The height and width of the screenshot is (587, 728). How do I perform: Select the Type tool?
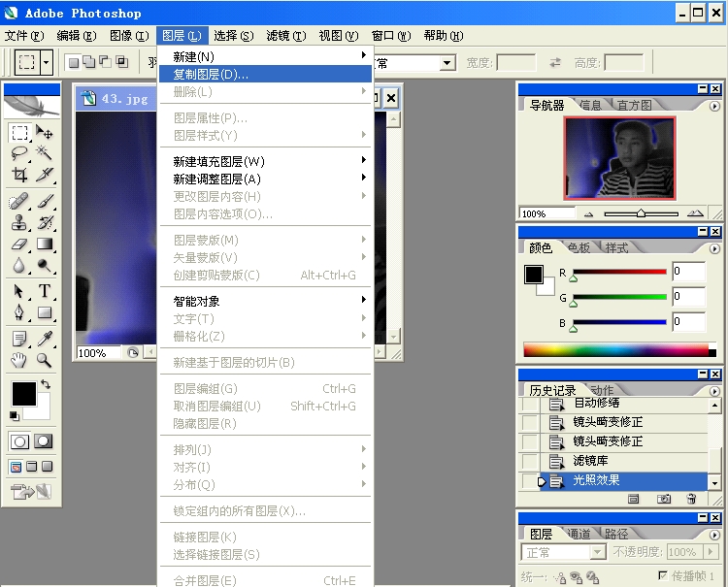pos(45,291)
